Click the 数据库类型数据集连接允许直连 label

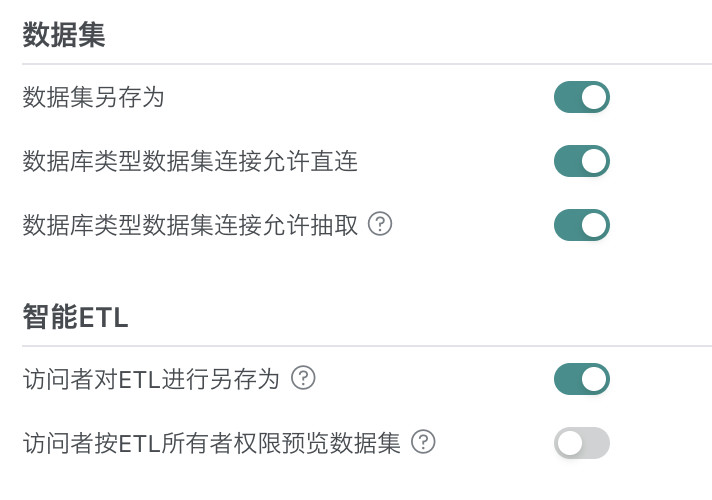tap(190, 162)
